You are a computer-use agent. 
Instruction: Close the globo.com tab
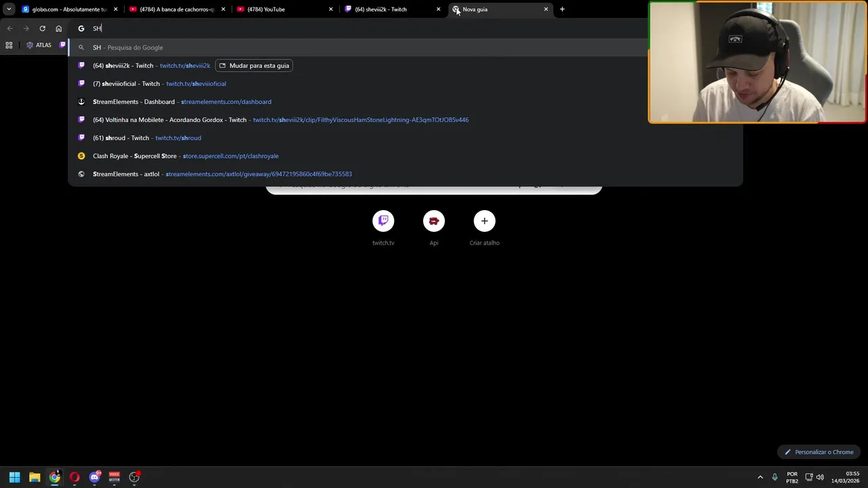[116, 9]
